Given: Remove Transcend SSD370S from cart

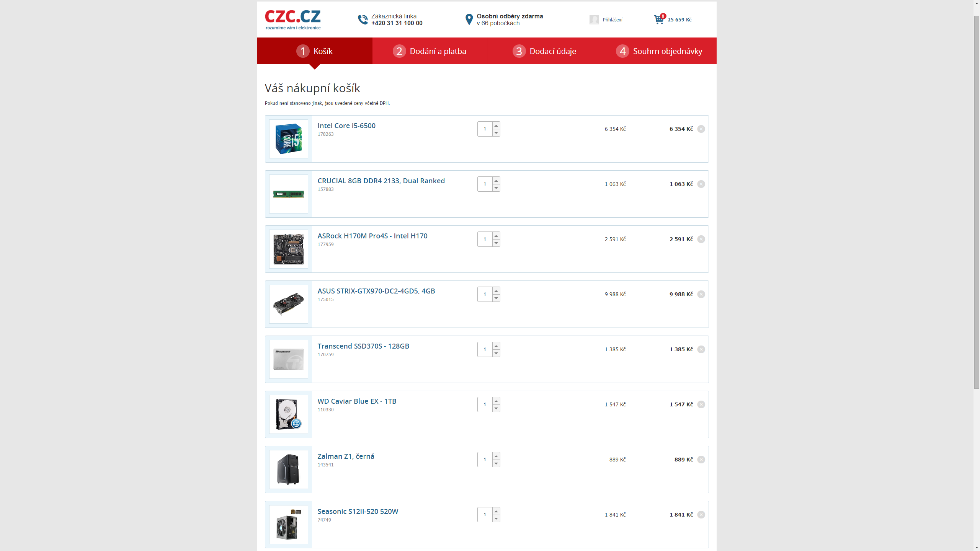Looking at the screenshot, I should point(701,349).
